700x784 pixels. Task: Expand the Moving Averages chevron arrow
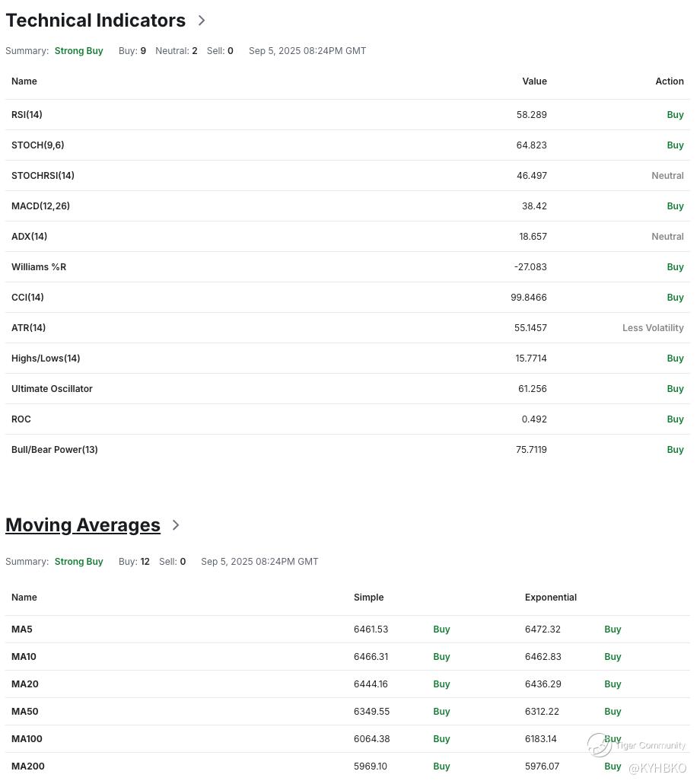tap(176, 525)
